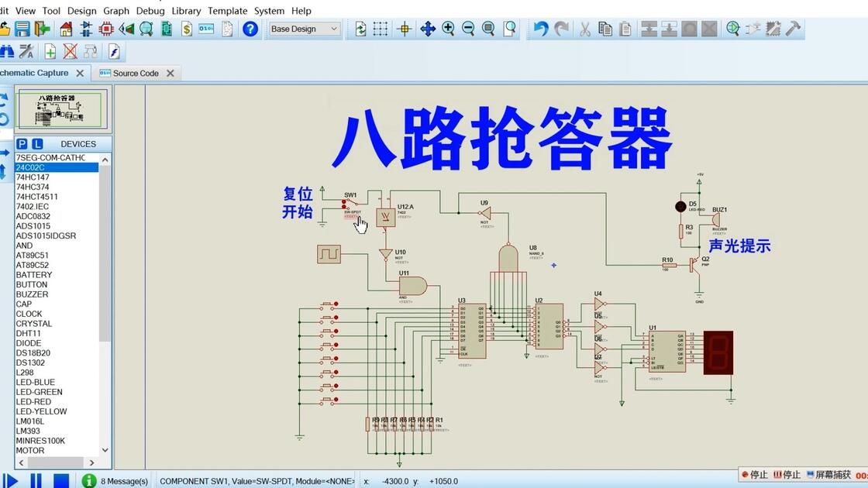Click the Make Device icon
The image size is (868, 488).
[753, 29]
